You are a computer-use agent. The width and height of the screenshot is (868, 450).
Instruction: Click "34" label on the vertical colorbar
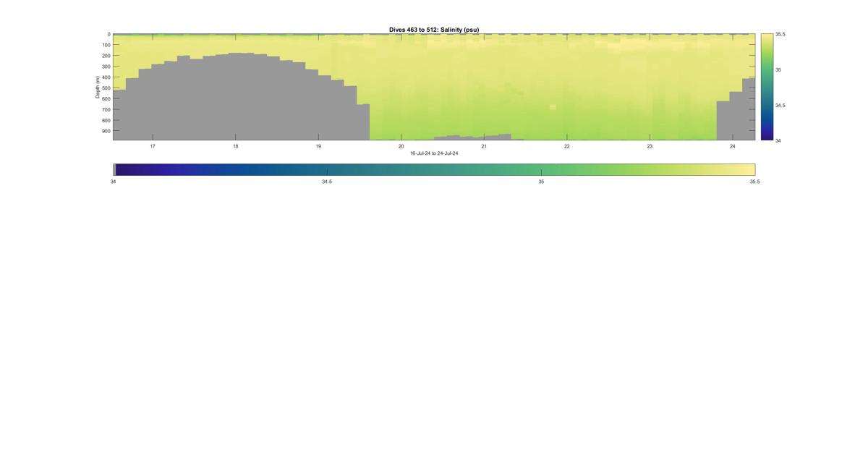778,140
